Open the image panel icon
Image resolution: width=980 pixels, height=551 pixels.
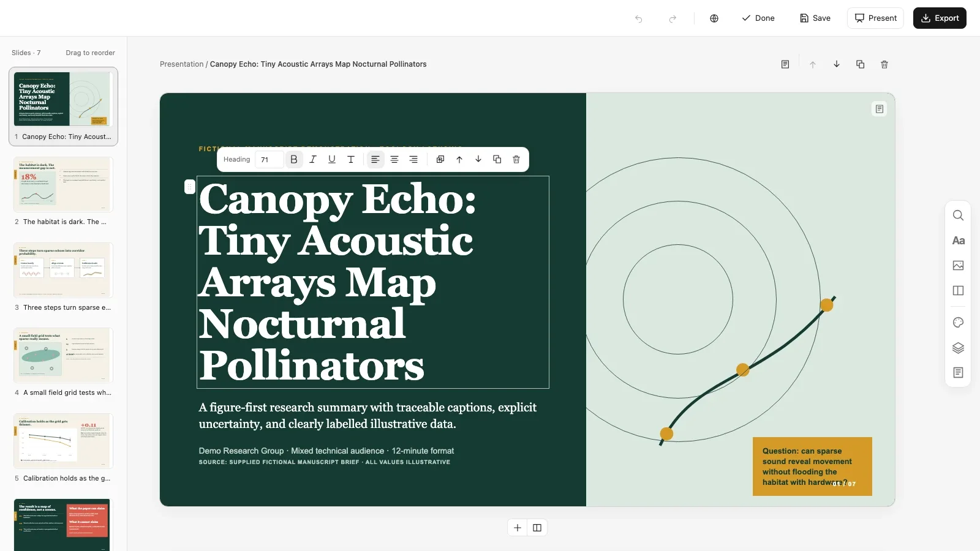click(959, 266)
